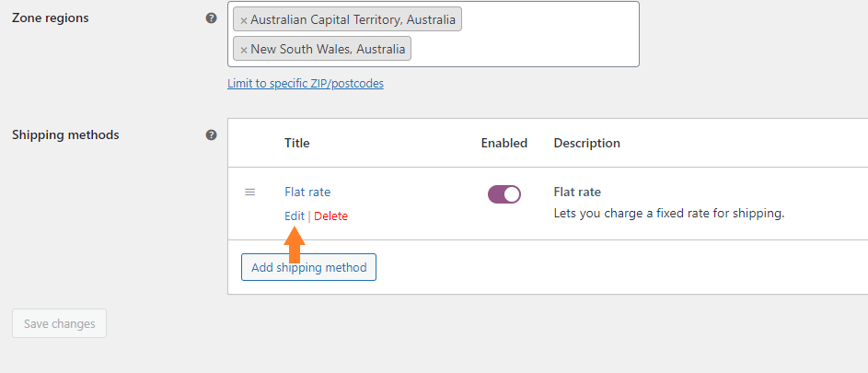Delete the Flat rate shipping method
Screen dimensions: 868x373
(331, 216)
